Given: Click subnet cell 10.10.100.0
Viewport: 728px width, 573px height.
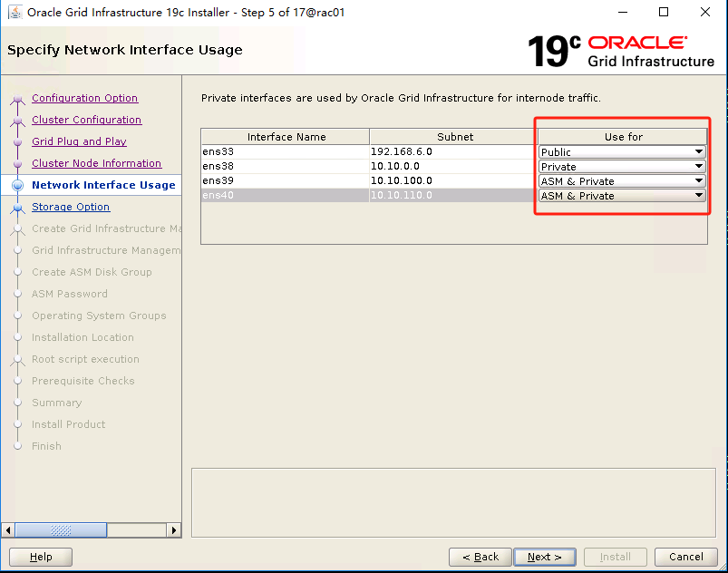Looking at the screenshot, I should [x=453, y=180].
